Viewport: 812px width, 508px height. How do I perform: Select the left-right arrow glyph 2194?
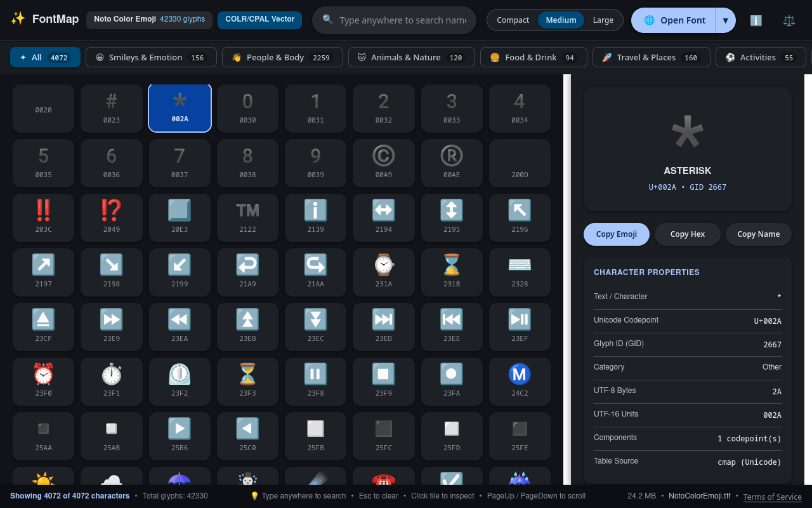tap(383, 218)
